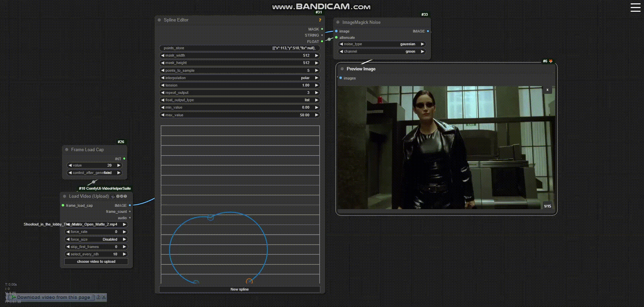Decrease tension value with its left arrow
The width and height of the screenshot is (644, 307).
click(x=163, y=85)
